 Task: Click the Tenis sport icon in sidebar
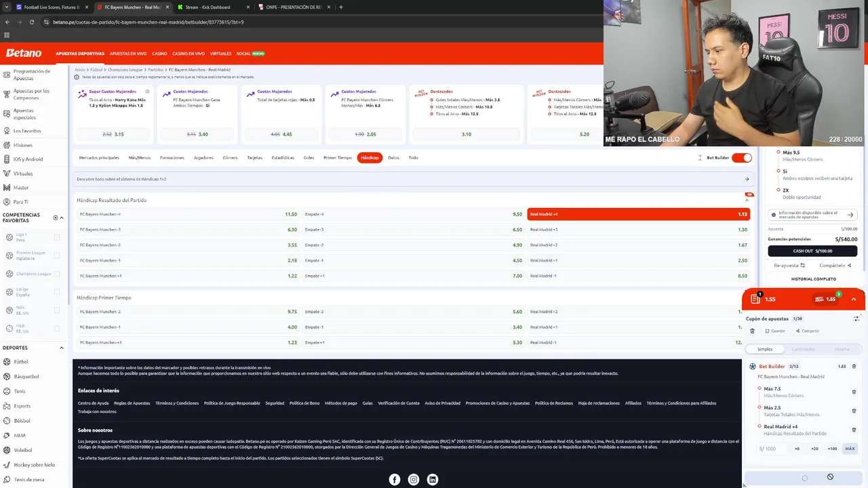pos(7,391)
